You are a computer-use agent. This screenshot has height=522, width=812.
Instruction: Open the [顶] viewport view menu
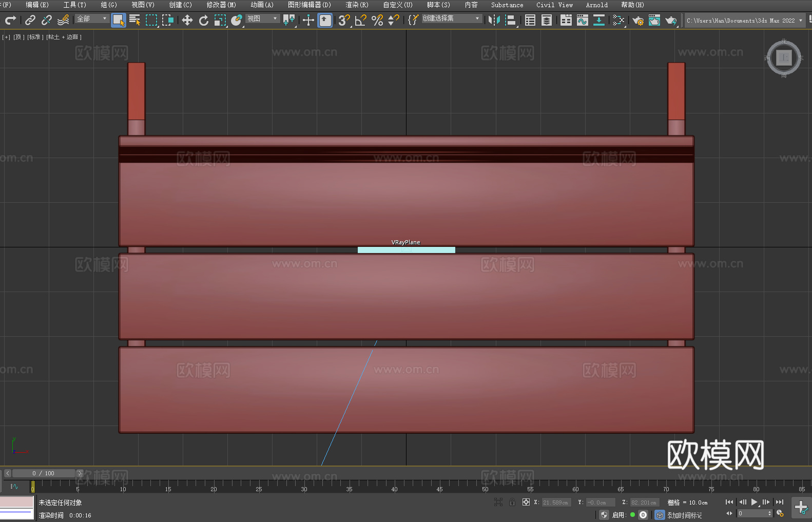pyautogui.click(x=18, y=37)
